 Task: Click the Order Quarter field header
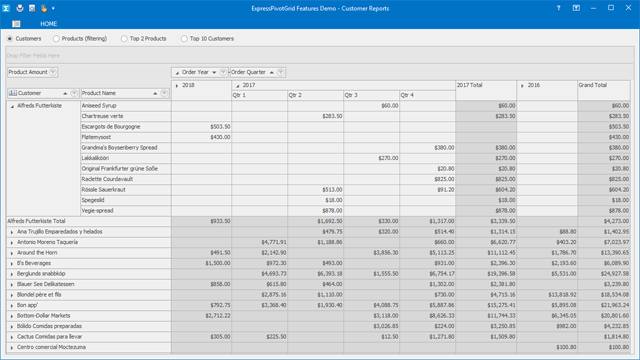[258, 72]
